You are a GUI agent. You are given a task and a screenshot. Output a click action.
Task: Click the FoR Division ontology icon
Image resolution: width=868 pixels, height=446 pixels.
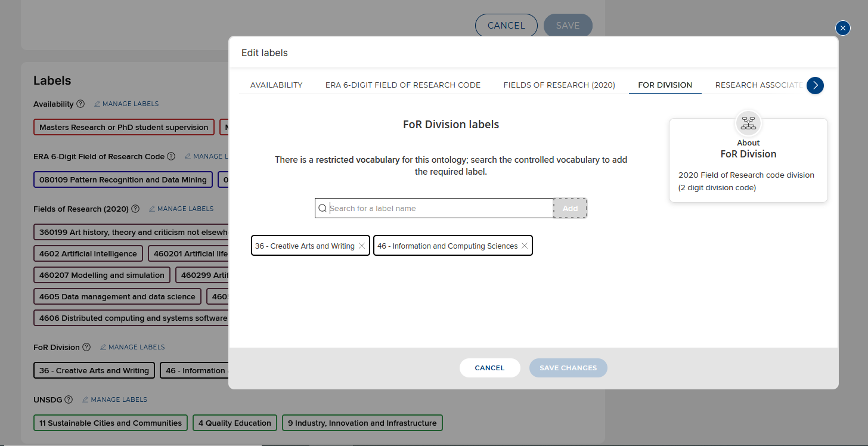pyautogui.click(x=748, y=123)
